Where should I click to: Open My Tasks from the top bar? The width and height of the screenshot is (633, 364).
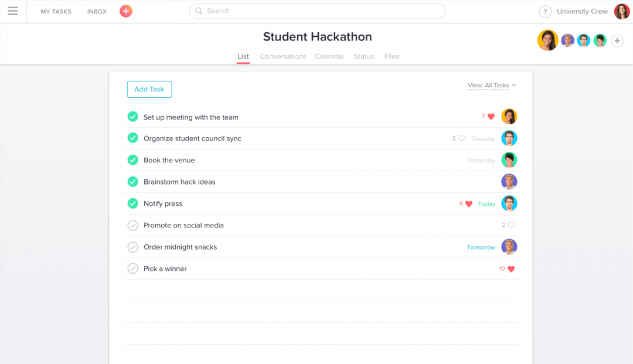(56, 11)
